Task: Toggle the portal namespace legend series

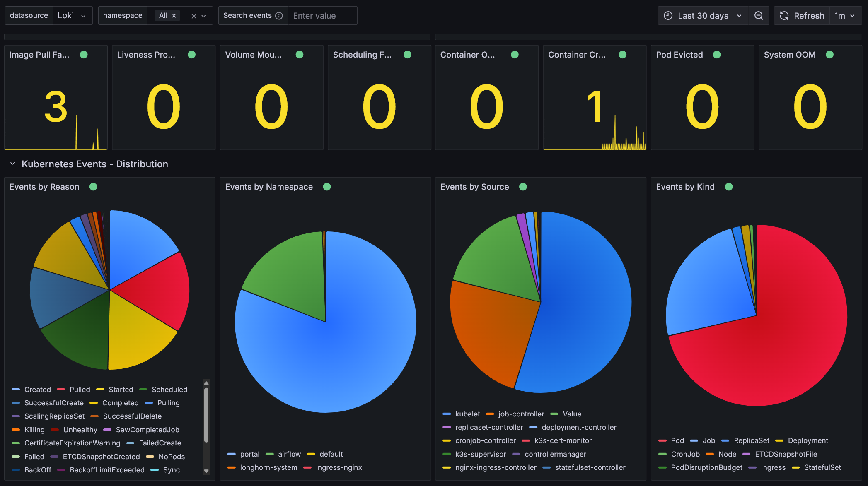Action: [x=250, y=454]
